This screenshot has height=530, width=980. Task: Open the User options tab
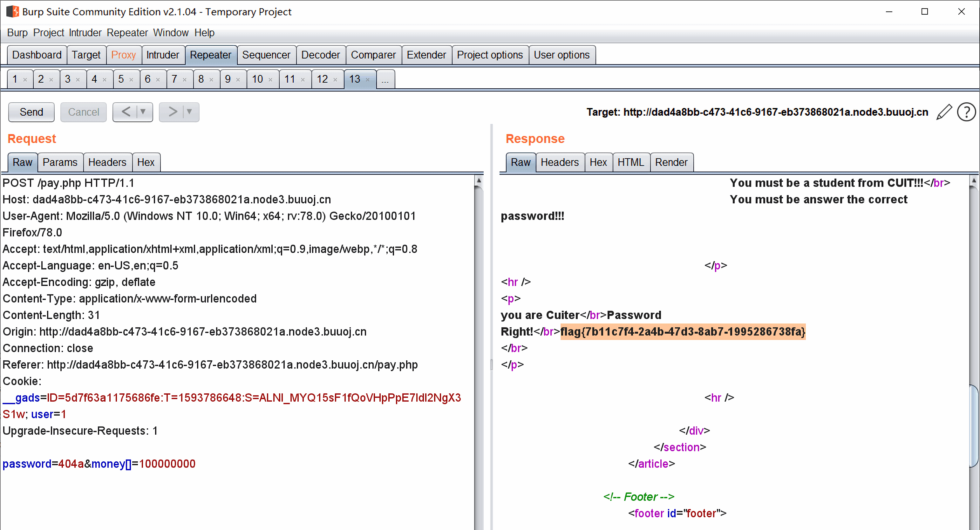(561, 55)
